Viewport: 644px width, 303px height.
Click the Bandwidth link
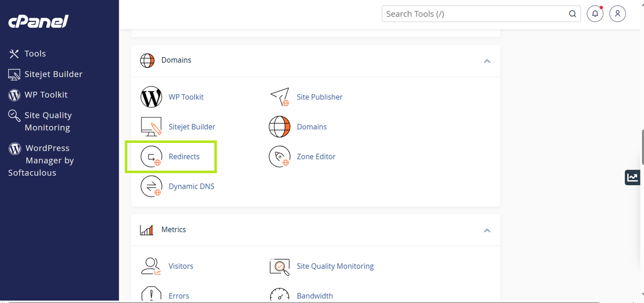coord(314,296)
